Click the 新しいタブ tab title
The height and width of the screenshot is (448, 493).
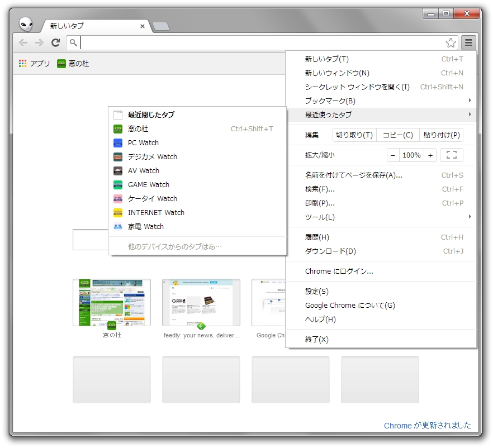pos(67,26)
